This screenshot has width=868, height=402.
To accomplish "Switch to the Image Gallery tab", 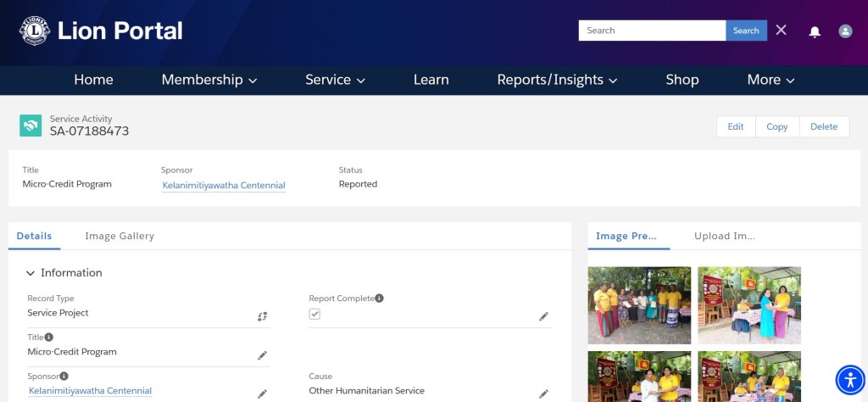I will coord(120,236).
